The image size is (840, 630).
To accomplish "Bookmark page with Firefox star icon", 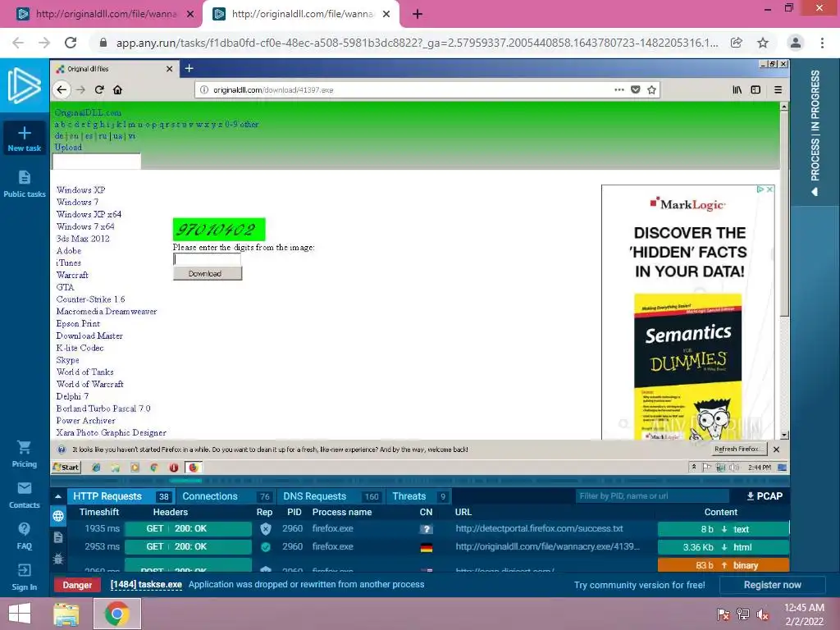I will (x=651, y=90).
